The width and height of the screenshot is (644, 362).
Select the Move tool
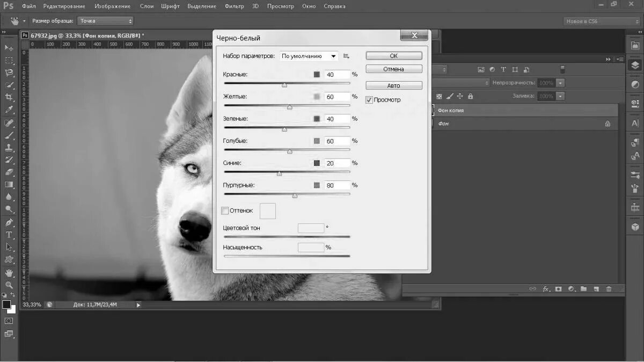coord(9,48)
